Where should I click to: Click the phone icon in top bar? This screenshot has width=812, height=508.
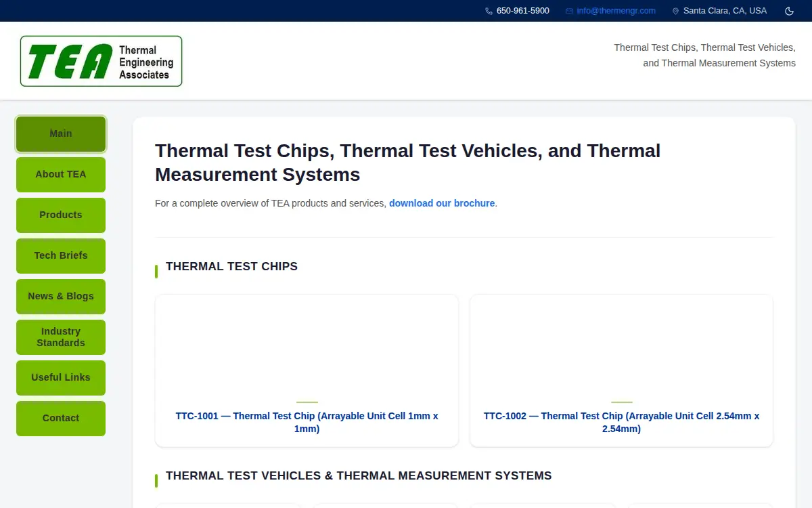click(x=489, y=11)
